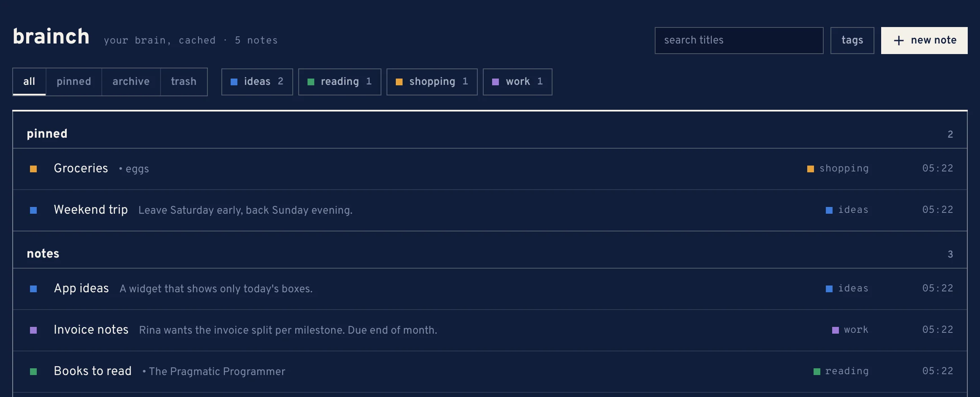Click the plus icon on new note button

tap(898, 41)
